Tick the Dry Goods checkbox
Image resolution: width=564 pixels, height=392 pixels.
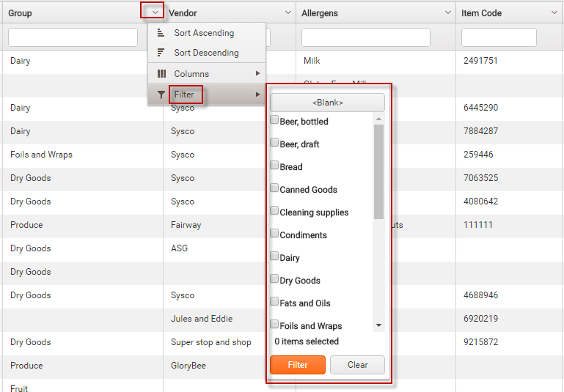(274, 279)
